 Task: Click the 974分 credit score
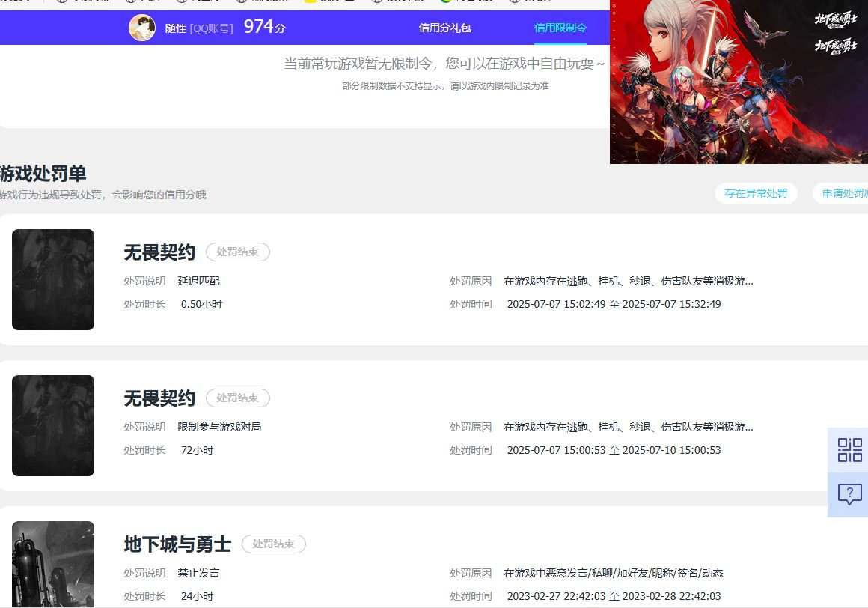[x=265, y=26]
